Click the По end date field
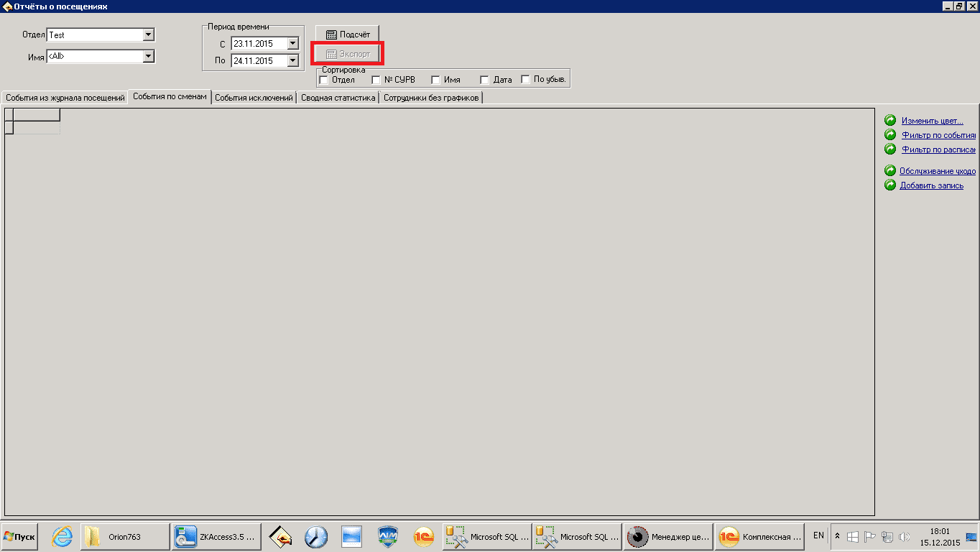The height and width of the screenshot is (552, 980). 259,61
